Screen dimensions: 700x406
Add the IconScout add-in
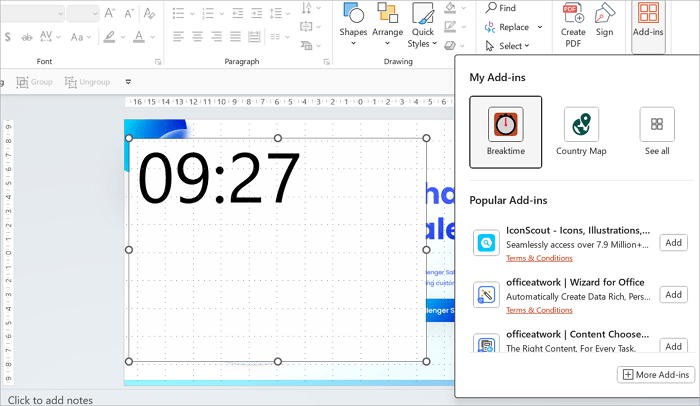(673, 243)
